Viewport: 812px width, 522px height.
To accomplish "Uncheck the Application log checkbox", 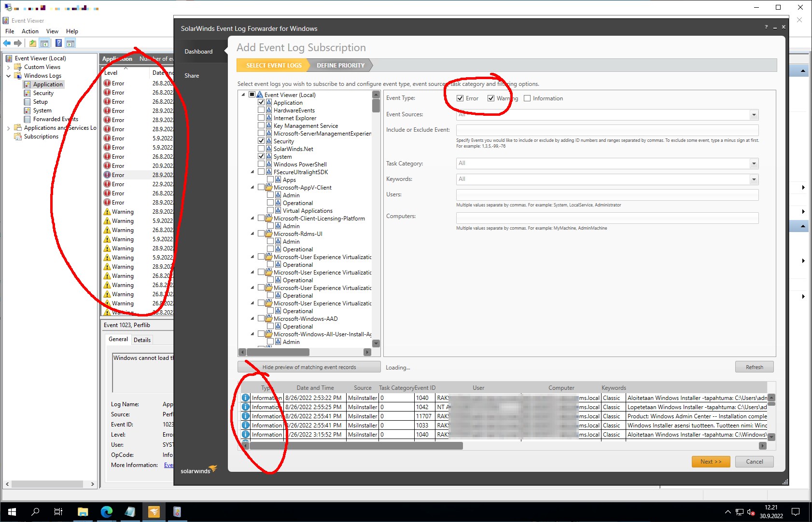I will [261, 103].
